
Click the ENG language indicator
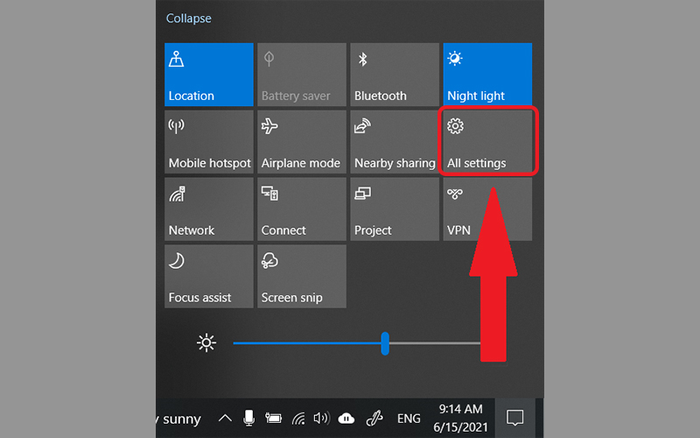coord(410,418)
